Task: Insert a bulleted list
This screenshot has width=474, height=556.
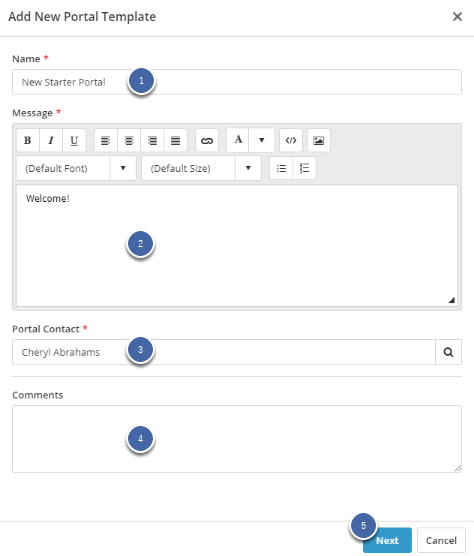Action: tap(281, 168)
